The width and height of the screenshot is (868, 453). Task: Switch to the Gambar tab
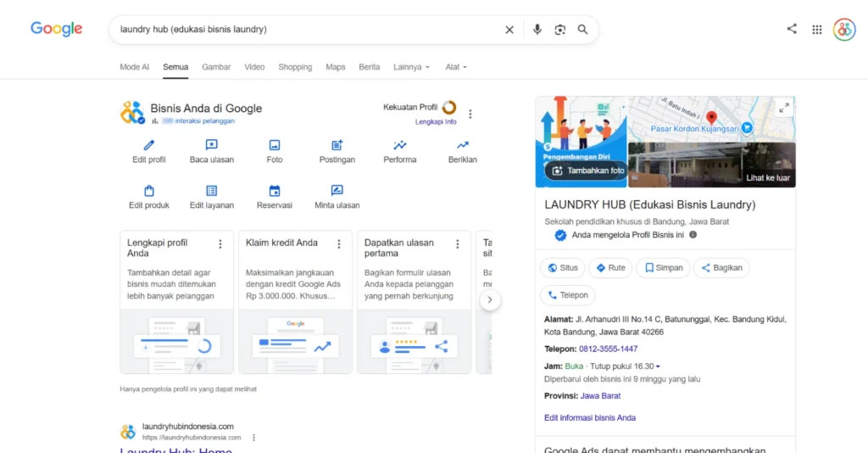coord(216,67)
